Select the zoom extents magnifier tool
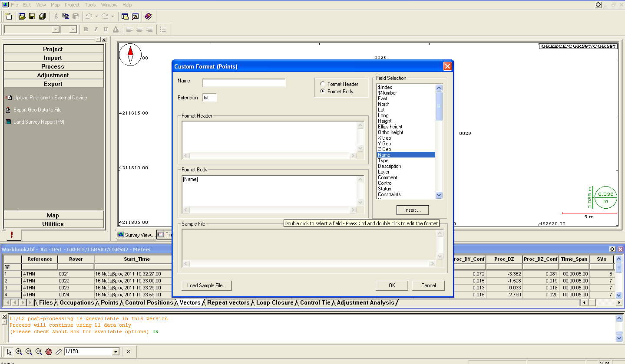 [39, 352]
